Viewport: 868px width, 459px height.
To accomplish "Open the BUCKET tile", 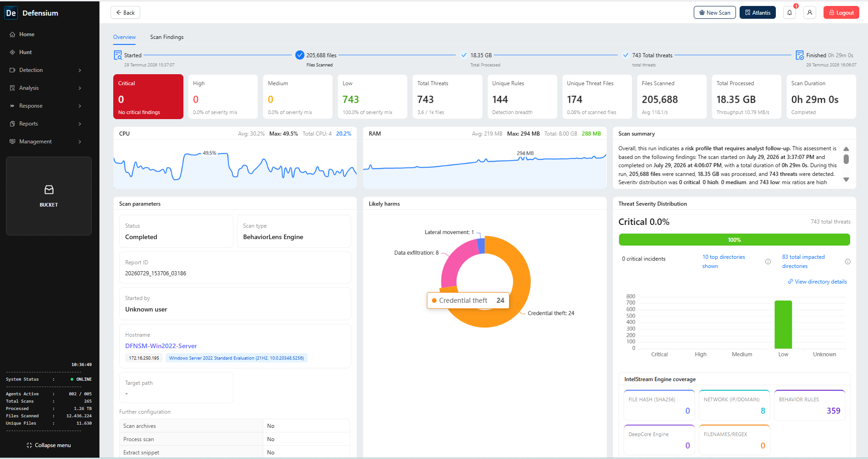I will 49,196.
